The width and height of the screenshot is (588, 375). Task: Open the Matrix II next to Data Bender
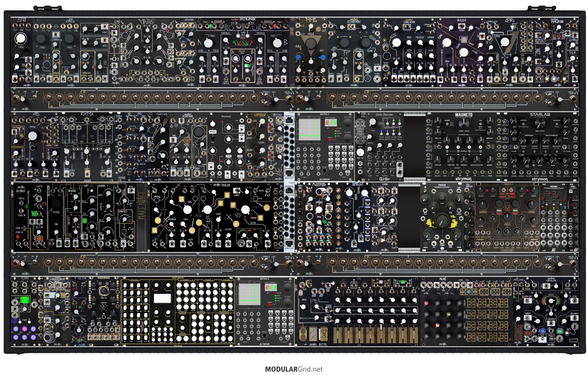click(x=325, y=147)
